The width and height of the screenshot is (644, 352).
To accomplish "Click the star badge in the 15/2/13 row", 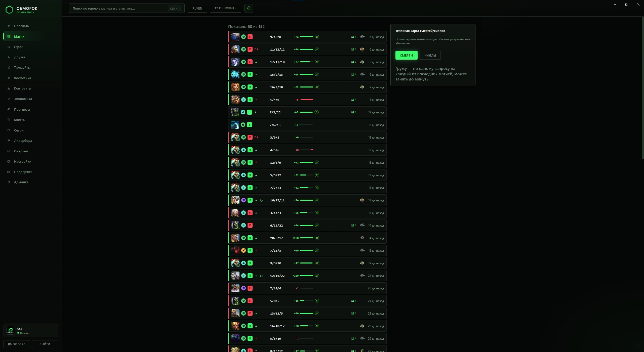I will click(317, 74).
